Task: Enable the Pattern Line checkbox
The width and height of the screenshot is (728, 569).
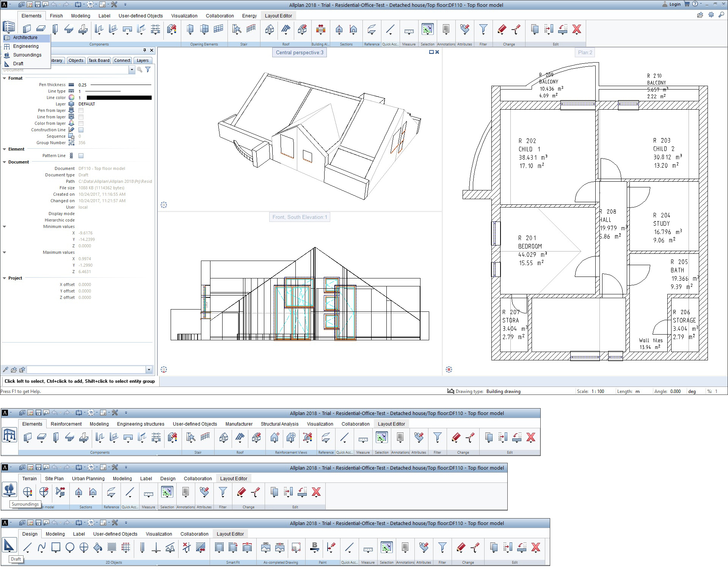Action: (81, 156)
